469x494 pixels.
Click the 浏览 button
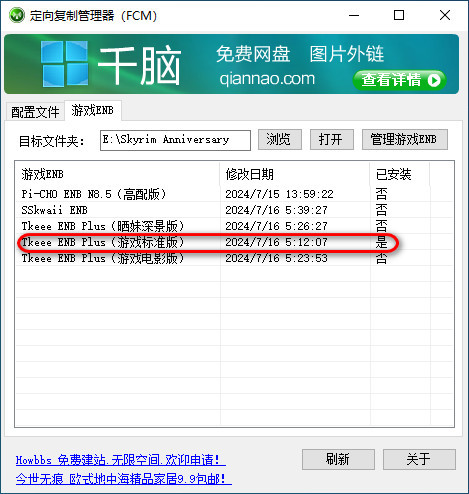[280, 139]
